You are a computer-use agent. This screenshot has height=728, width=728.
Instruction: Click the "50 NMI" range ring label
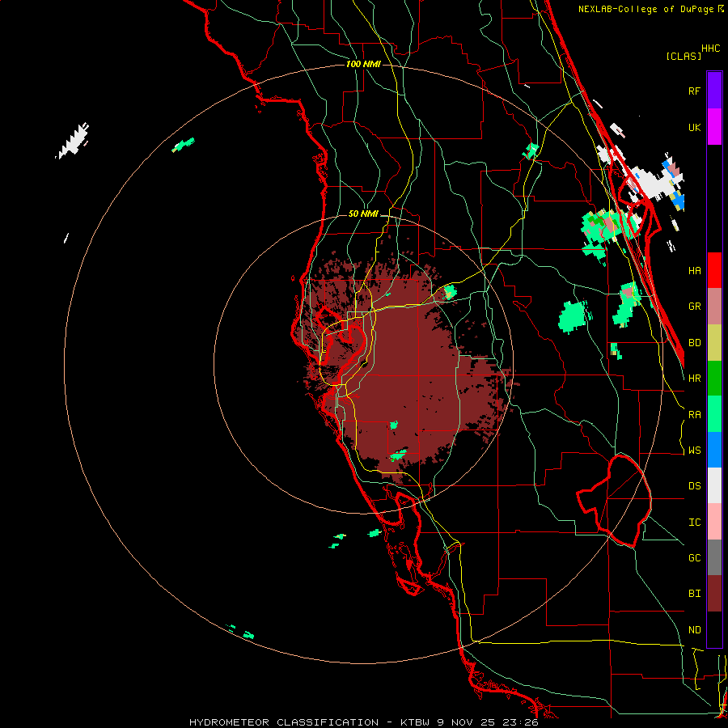(x=363, y=214)
